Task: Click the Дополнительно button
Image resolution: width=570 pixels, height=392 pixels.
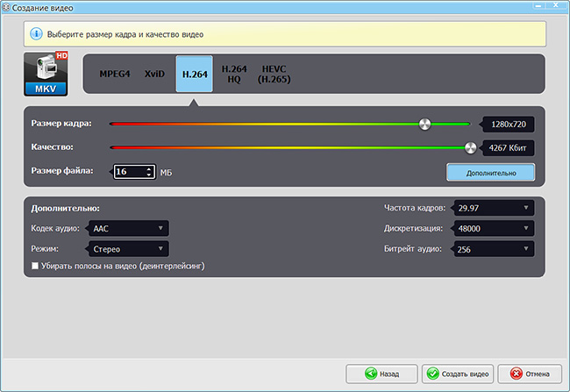Action: pyautogui.click(x=490, y=173)
